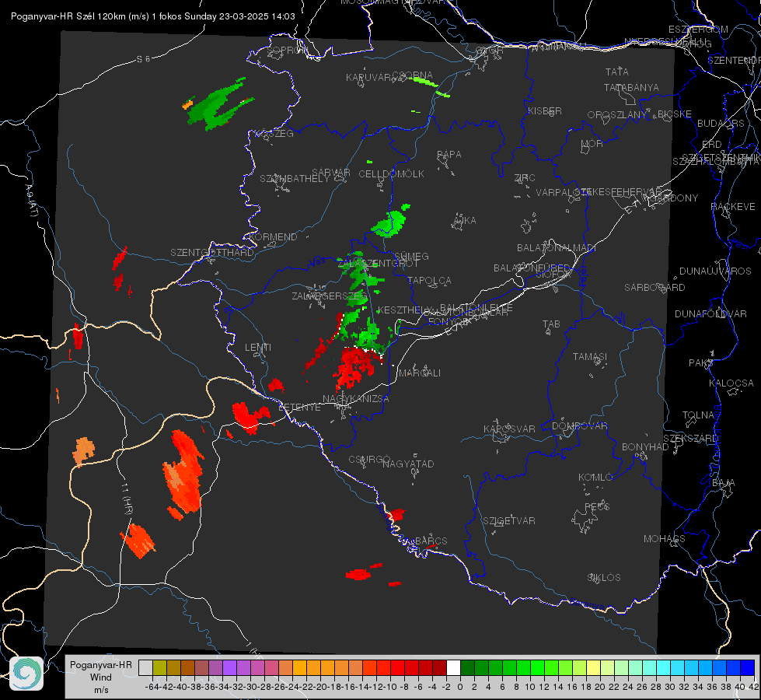Viewport: 761px width, 700px height.
Task: Click the 'BARCS' city label
Action: [x=431, y=541]
